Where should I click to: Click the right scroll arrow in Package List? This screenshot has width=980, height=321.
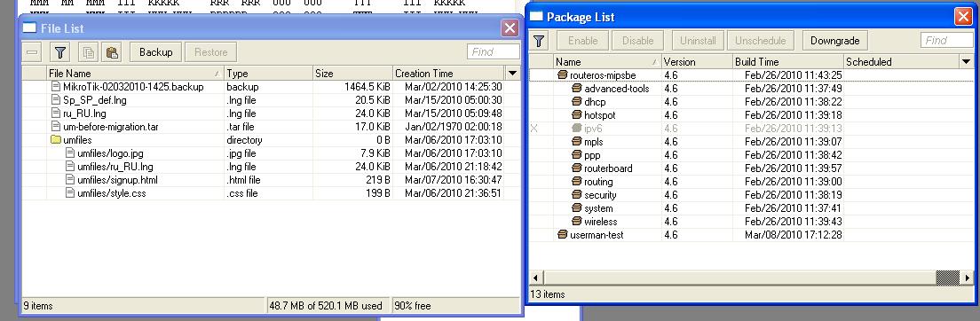coord(968,277)
